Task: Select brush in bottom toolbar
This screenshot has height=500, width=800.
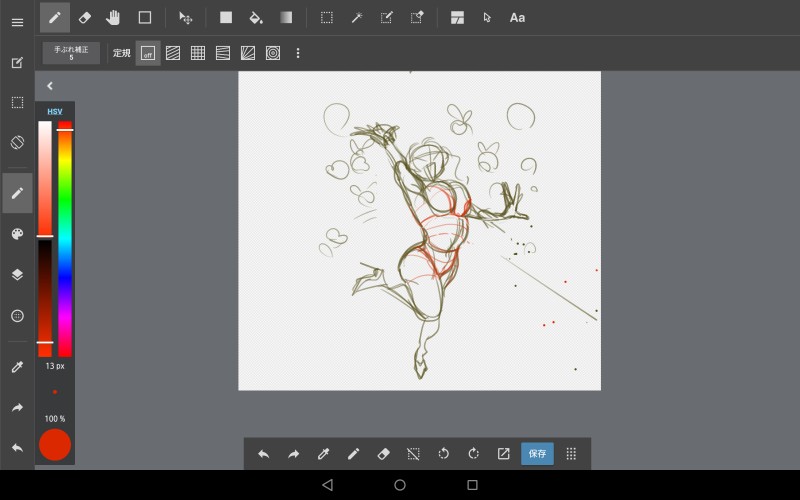Action: (353, 454)
